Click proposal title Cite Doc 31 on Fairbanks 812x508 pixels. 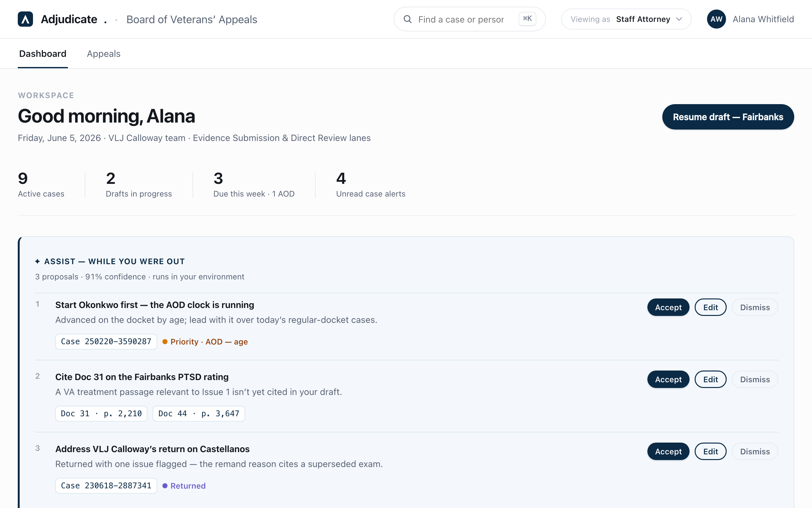141,377
